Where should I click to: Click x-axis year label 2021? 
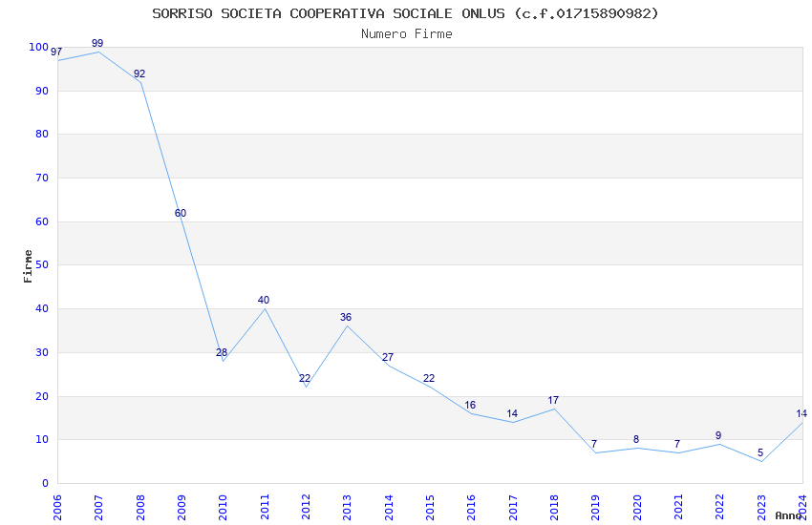click(678, 507)
